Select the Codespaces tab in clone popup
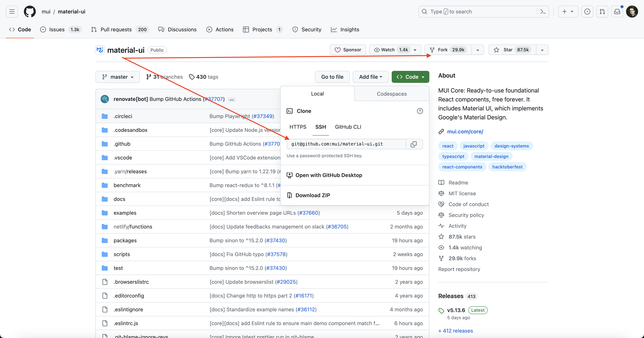This screenshot has width=644, height=338. coord(392,94)
